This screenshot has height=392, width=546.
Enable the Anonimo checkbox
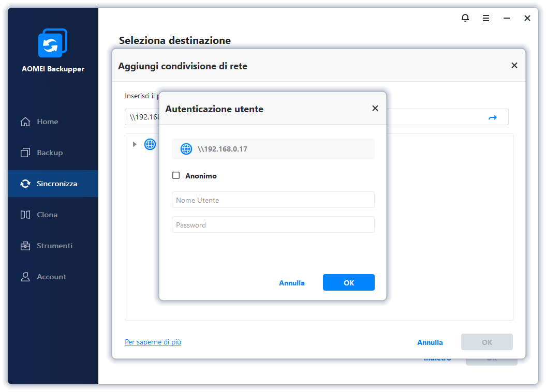176,176
